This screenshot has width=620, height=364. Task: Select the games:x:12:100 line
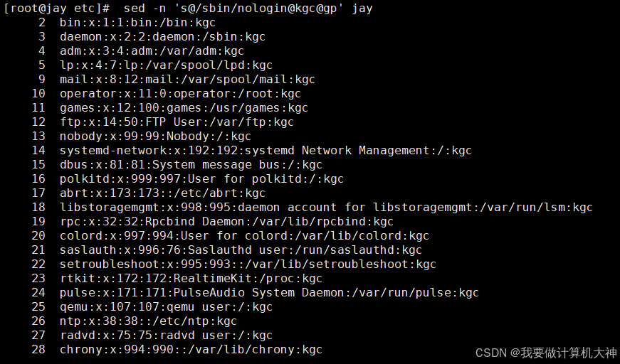[184, 108]
